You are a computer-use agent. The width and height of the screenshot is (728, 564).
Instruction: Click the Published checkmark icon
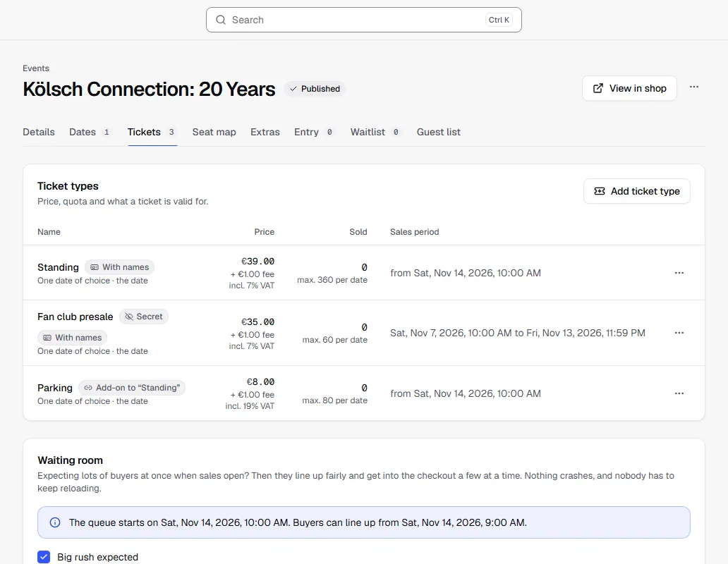click(293, 89)
